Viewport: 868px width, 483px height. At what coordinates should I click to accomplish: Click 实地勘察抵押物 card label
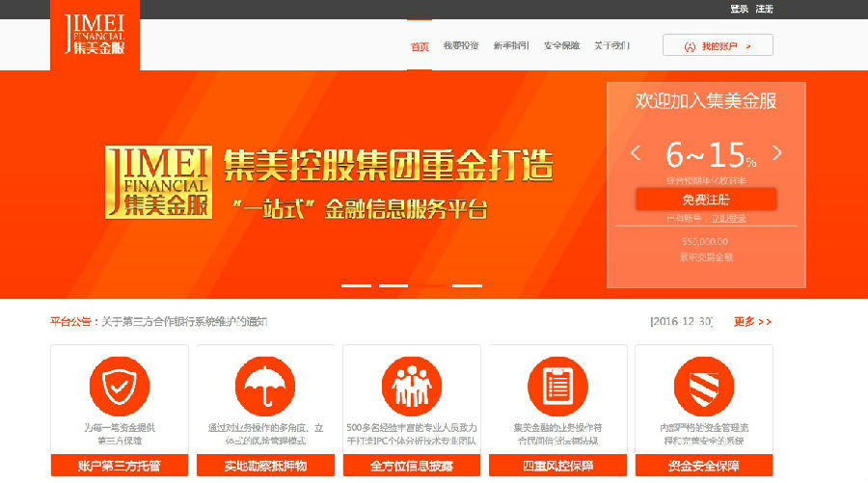coord(265,466)
